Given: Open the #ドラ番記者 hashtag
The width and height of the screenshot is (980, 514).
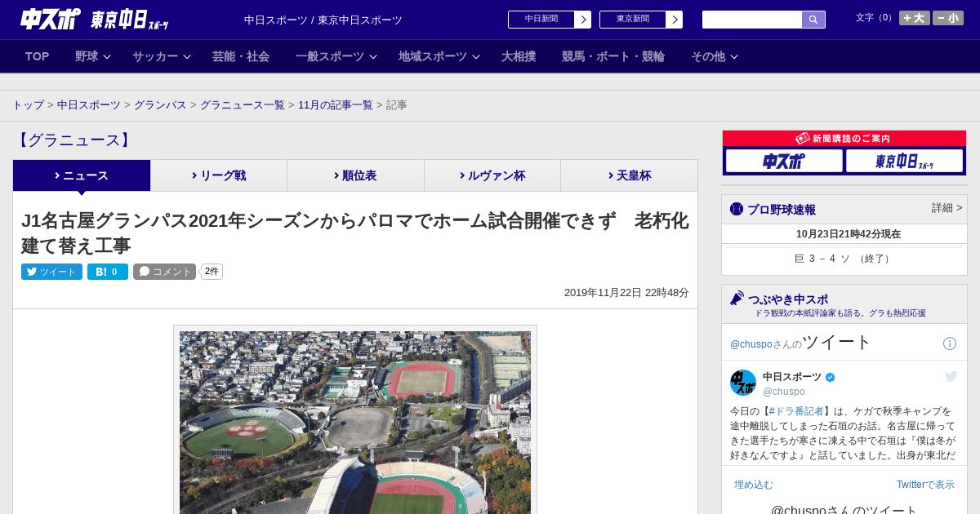Looking at the screenshot, I should tap(796, 411).
